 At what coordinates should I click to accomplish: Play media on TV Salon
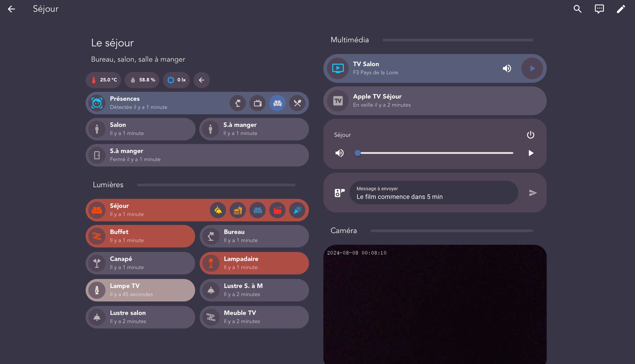click(532, 68)
